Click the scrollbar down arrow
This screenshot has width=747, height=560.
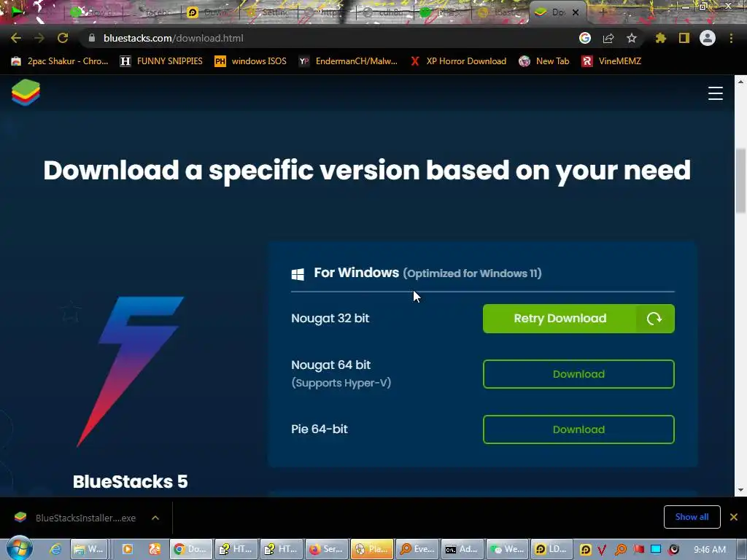click(740, 490)
